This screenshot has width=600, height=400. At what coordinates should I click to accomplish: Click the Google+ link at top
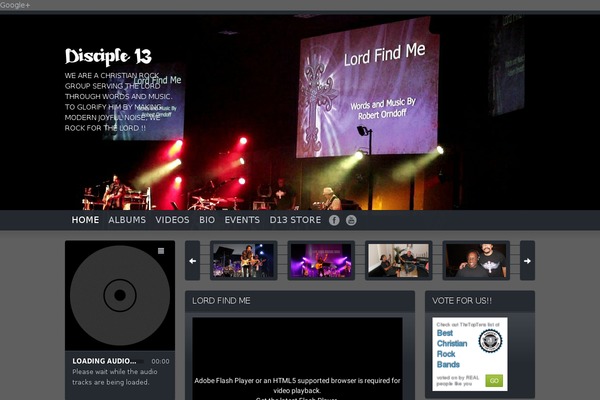[x=15, y=5]
